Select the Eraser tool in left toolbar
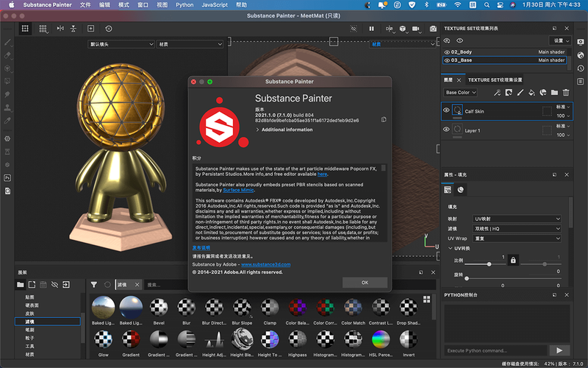The image size is (588, 368). point(7,55)
